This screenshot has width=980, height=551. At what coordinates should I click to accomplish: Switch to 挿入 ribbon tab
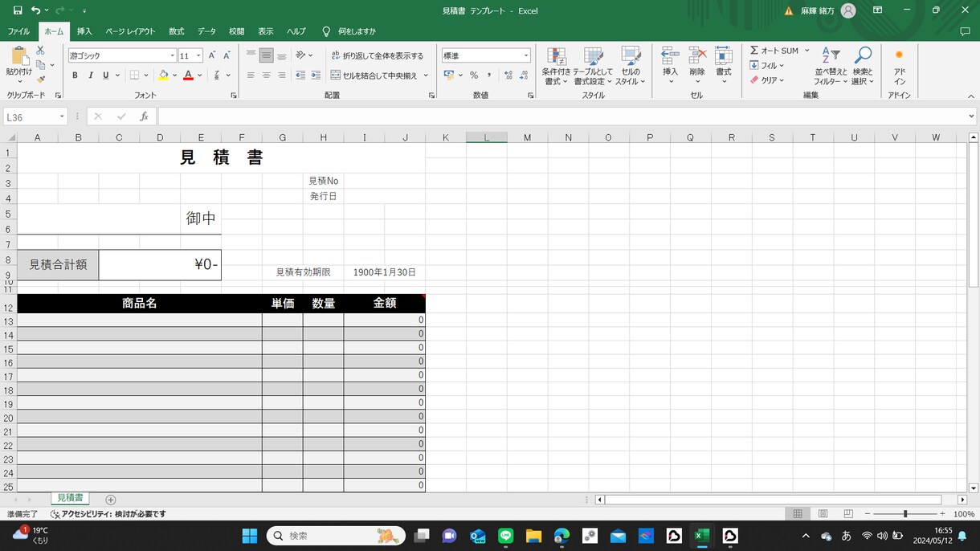coord(84,31)
